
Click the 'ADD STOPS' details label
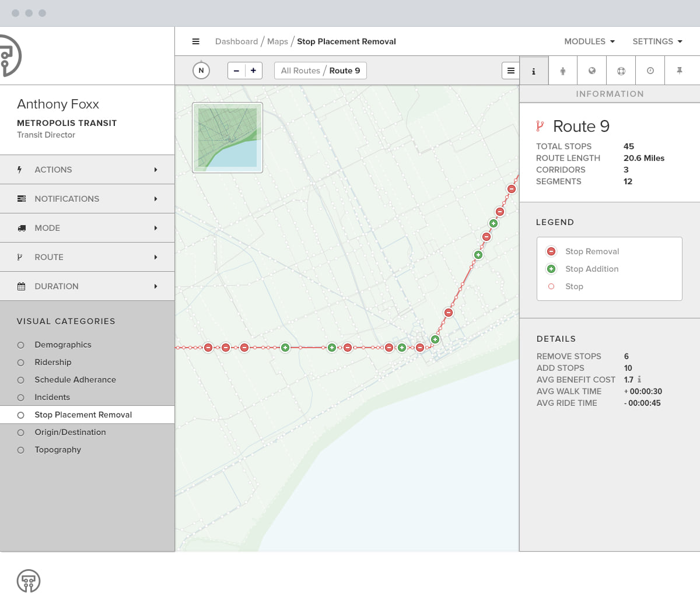click(x=561, y=368)
